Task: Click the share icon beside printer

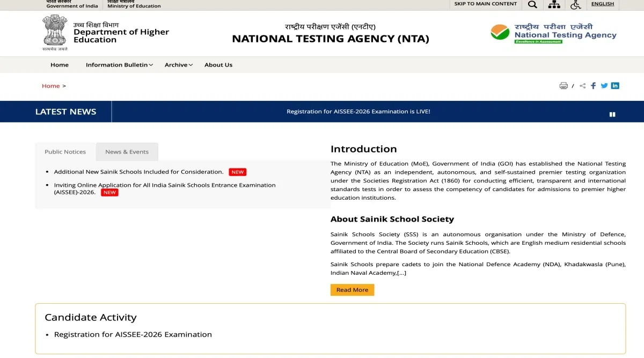Action: (583, 86)
